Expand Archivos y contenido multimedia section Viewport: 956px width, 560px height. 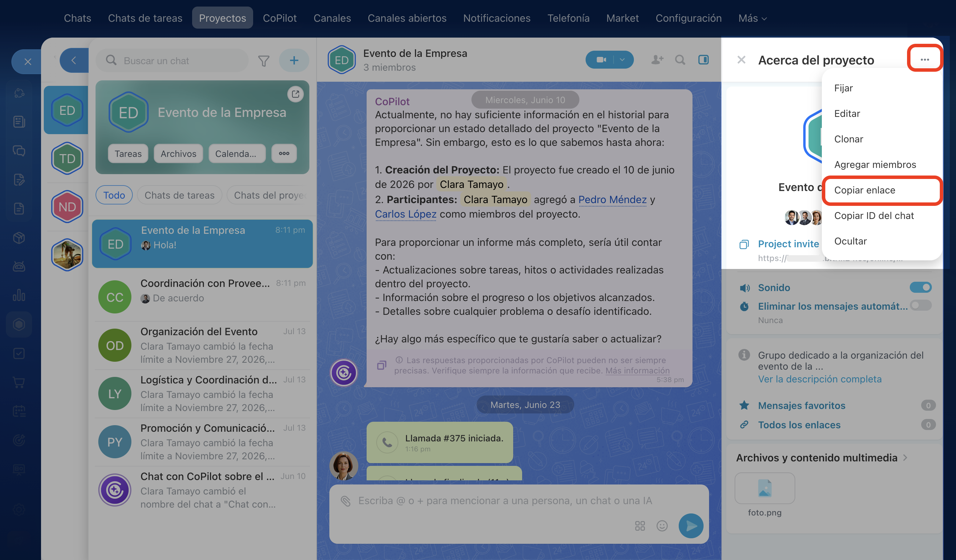tap(822, 458)
